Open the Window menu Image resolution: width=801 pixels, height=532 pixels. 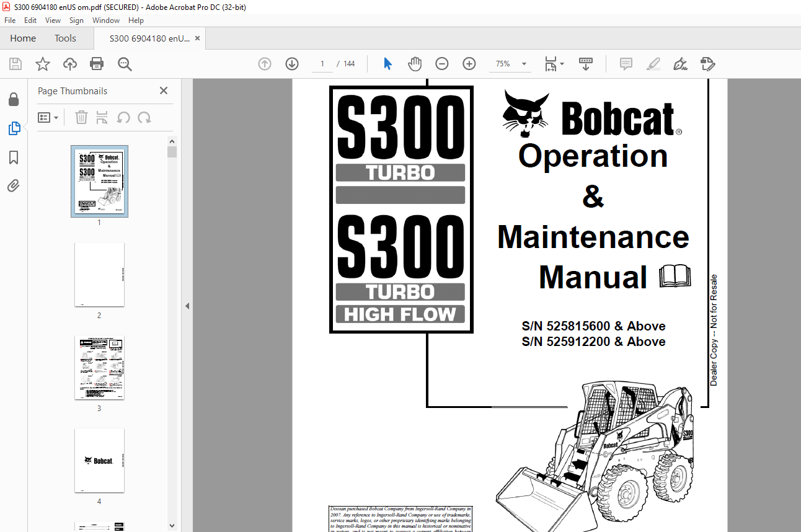click(106, 20)
